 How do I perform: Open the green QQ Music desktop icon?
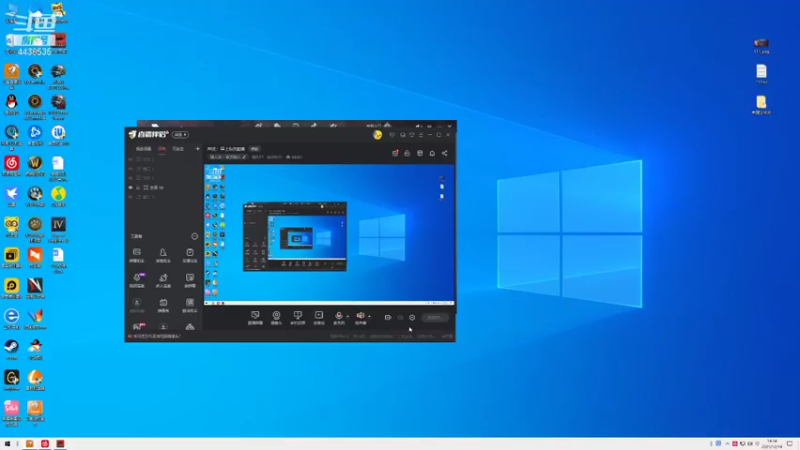58,196
